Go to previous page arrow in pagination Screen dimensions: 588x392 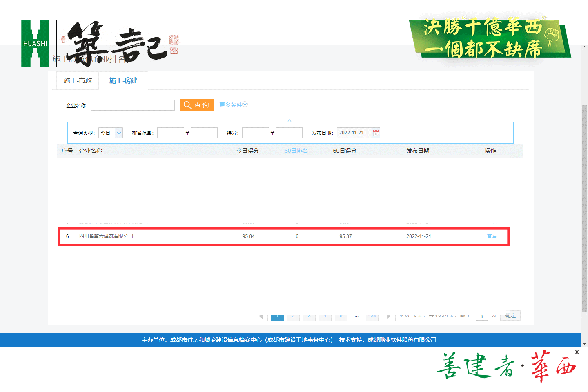point(261,316)
